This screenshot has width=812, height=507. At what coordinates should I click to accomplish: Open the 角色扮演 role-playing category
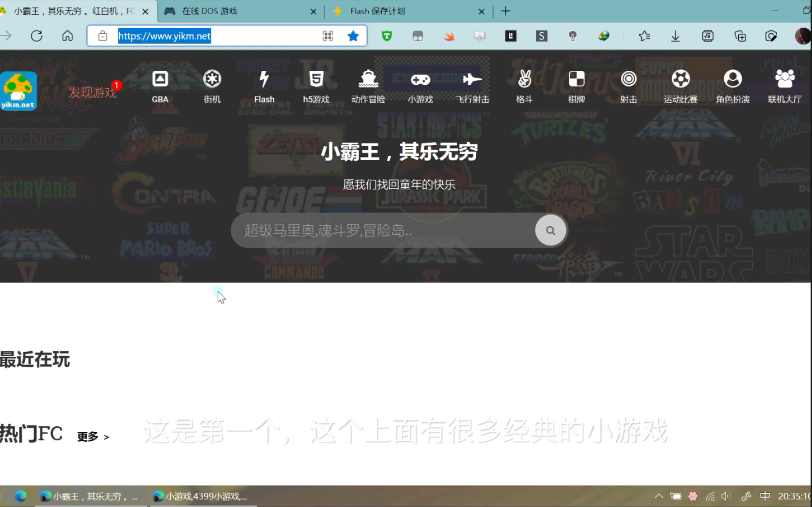pyautogui.click(x=733, y=87)
